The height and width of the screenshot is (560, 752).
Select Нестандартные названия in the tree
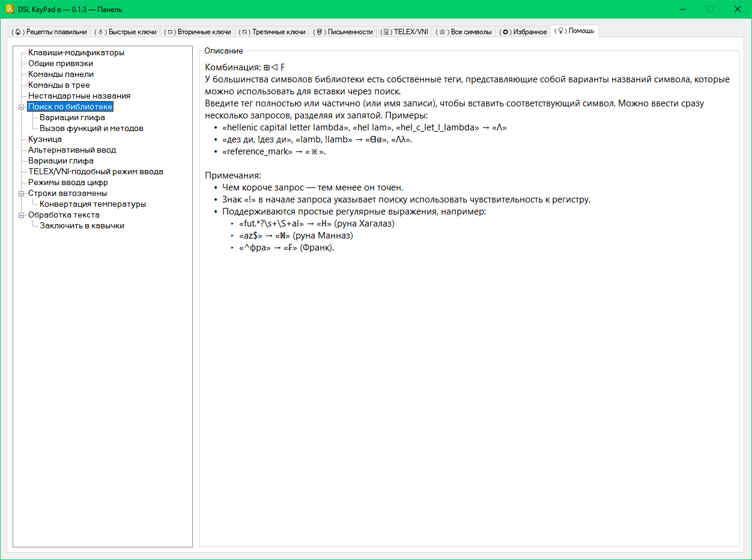(79, 96)
